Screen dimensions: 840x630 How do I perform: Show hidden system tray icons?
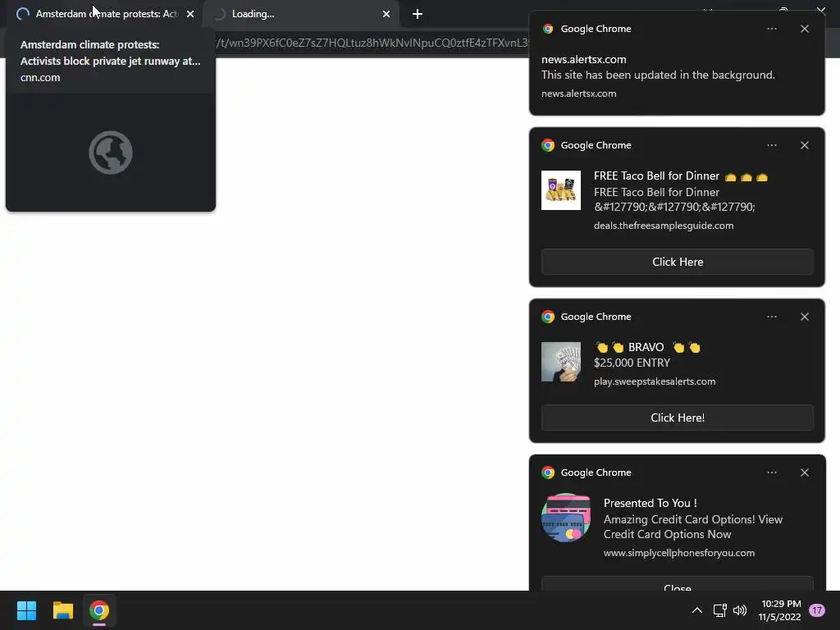696,610
